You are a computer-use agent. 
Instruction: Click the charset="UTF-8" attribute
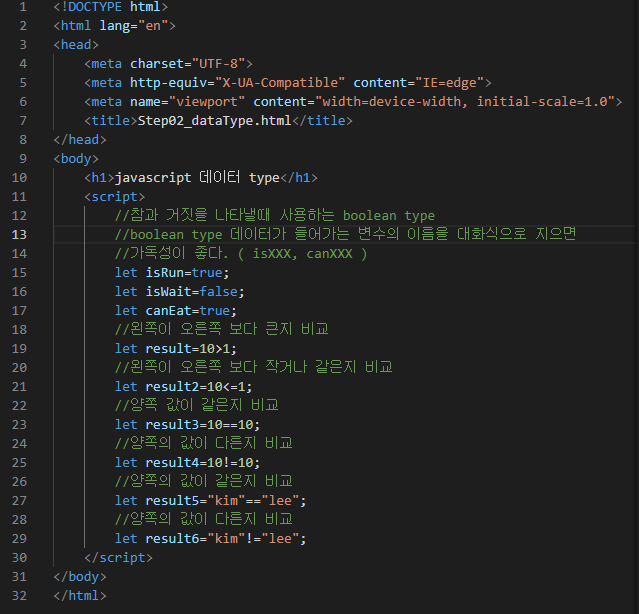[x=188, y=64]
